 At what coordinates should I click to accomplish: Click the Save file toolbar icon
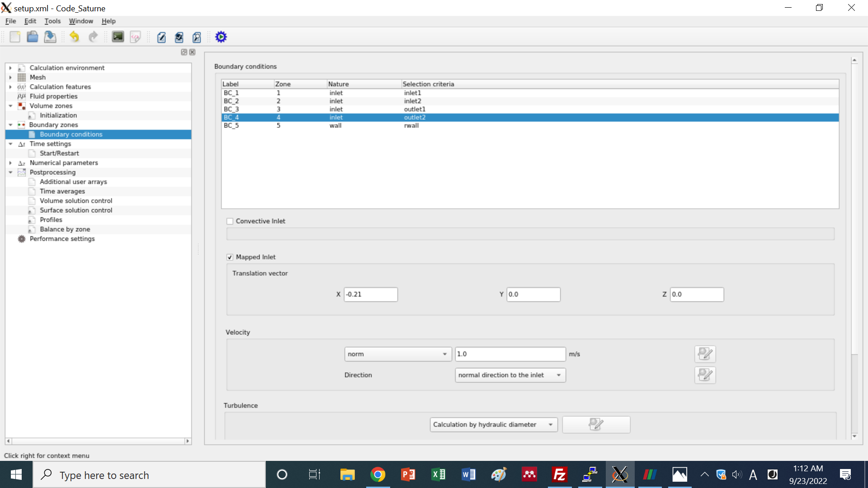coord(50,37)
